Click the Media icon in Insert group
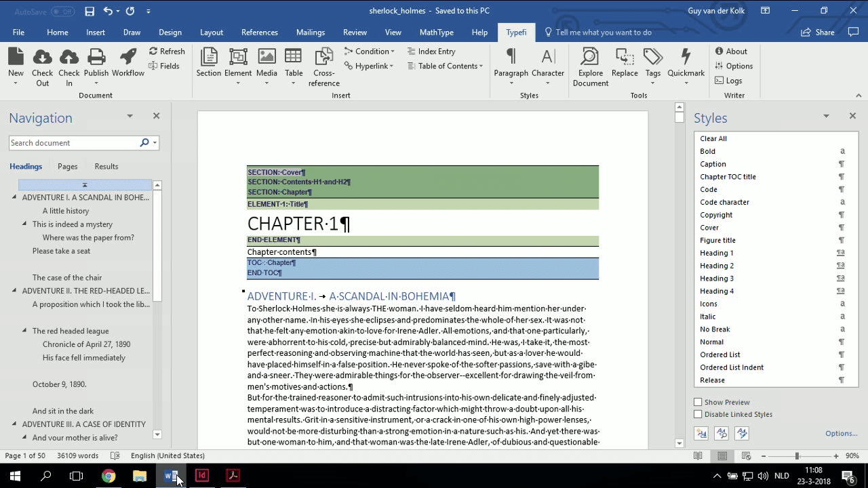This screenshot has width=868, height=488. [x=267, y=57]
